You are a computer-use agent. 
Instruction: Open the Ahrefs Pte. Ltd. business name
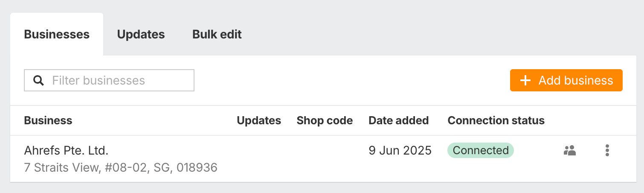click(66, 150)
